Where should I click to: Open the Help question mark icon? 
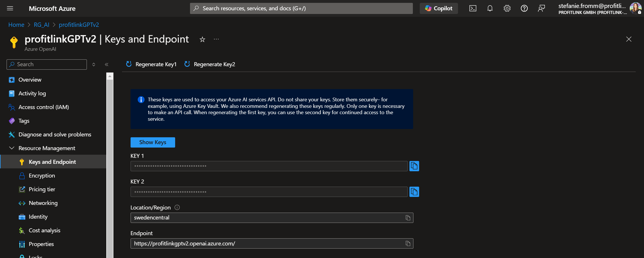pos(524,8)
